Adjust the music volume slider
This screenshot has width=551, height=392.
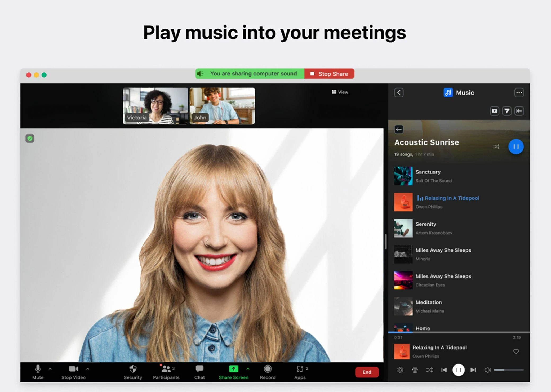click(x=508, y=370)
